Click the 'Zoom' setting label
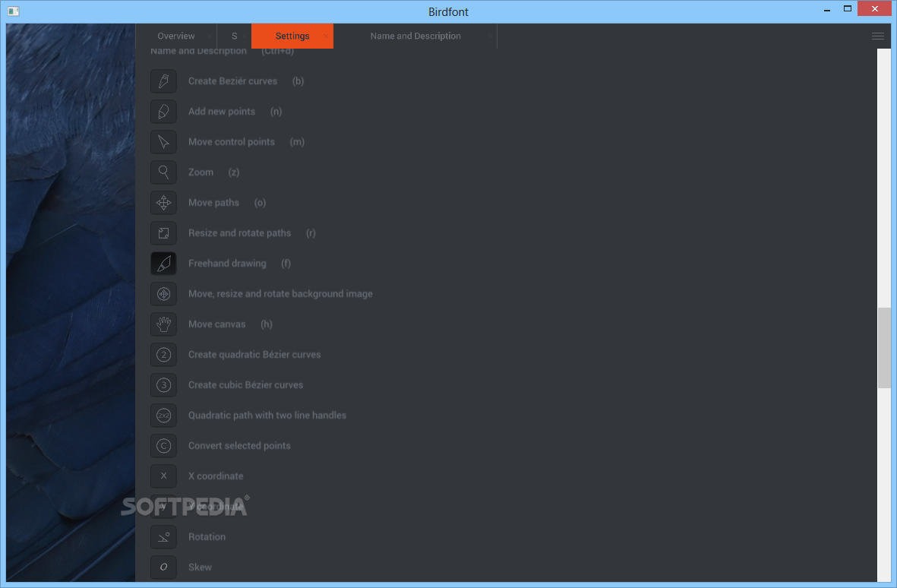The width and height of the screenshot is (897, 588). click(201, 172)
